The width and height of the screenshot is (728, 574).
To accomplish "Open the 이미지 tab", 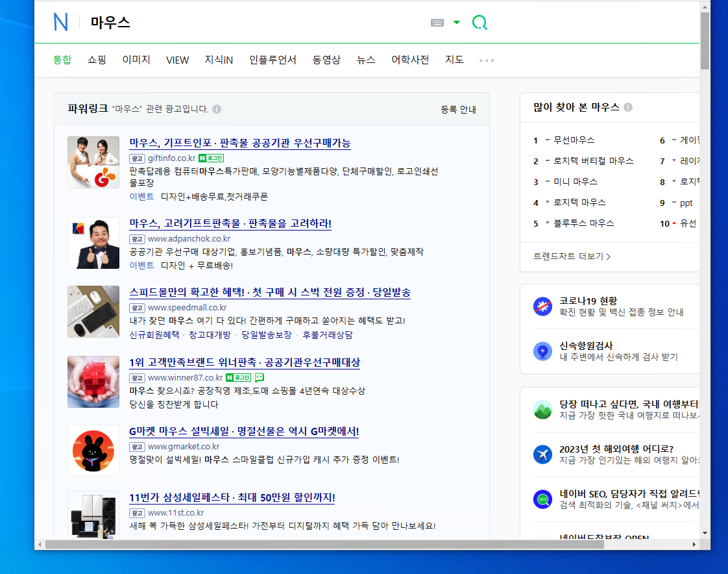I will pos(136,60).
